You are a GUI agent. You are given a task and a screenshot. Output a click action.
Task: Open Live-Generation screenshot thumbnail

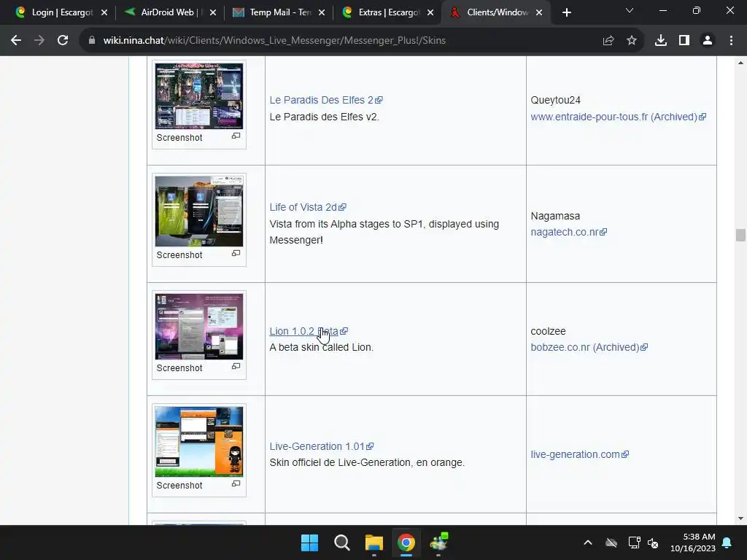pos(199,442)
